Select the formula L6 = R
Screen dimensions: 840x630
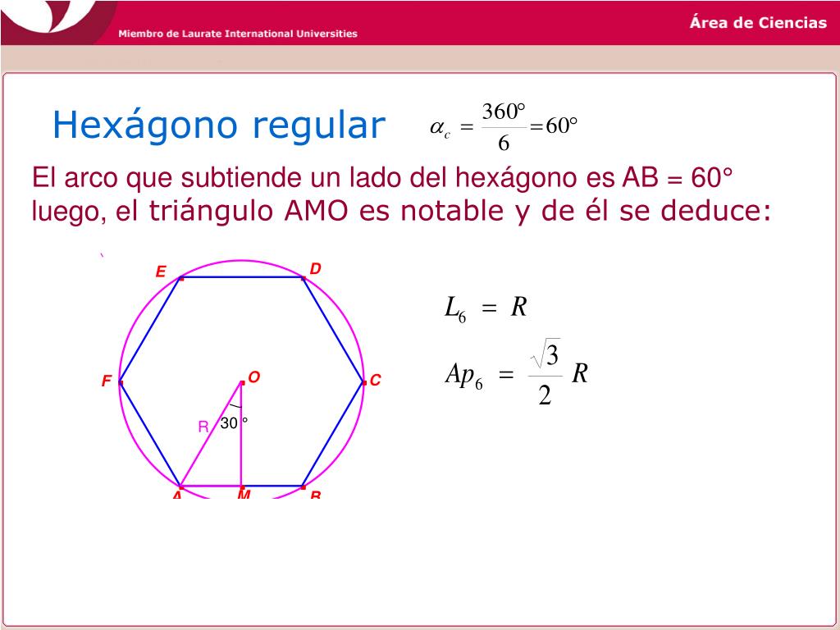coord(486,308)
